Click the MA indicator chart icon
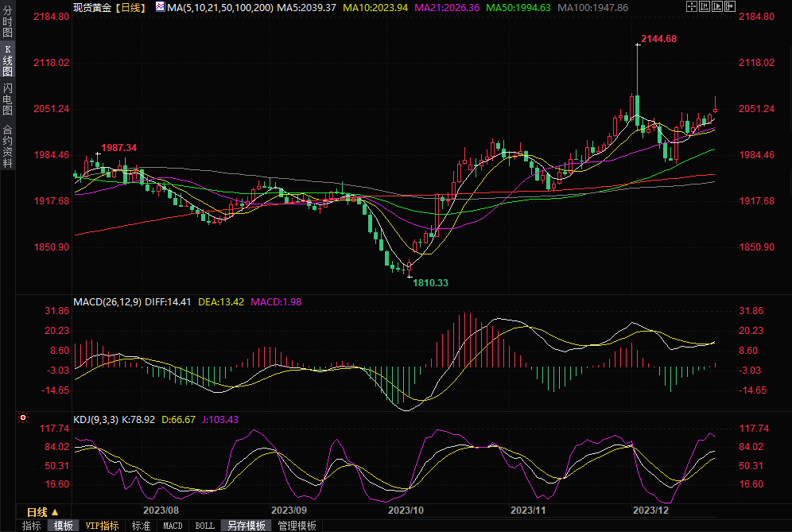 pos(160,6)
